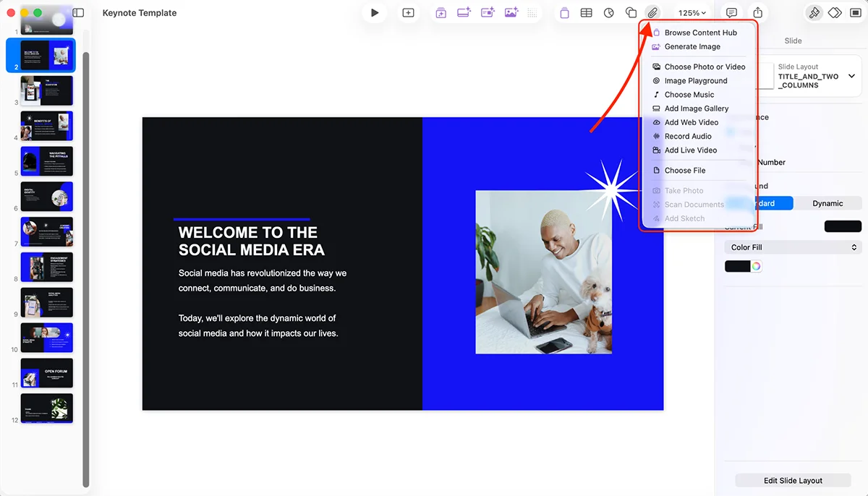Show the Document inspector icon

pos(856,13)
